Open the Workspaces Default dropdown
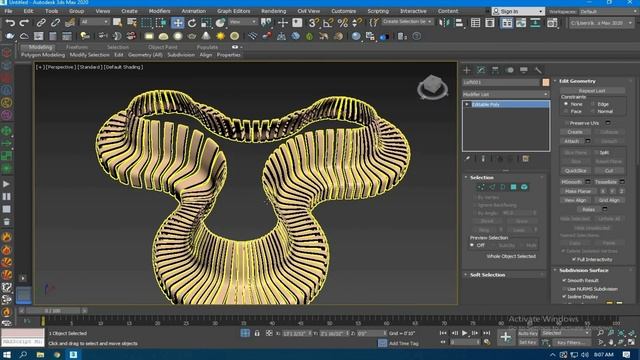 [609, 11]
